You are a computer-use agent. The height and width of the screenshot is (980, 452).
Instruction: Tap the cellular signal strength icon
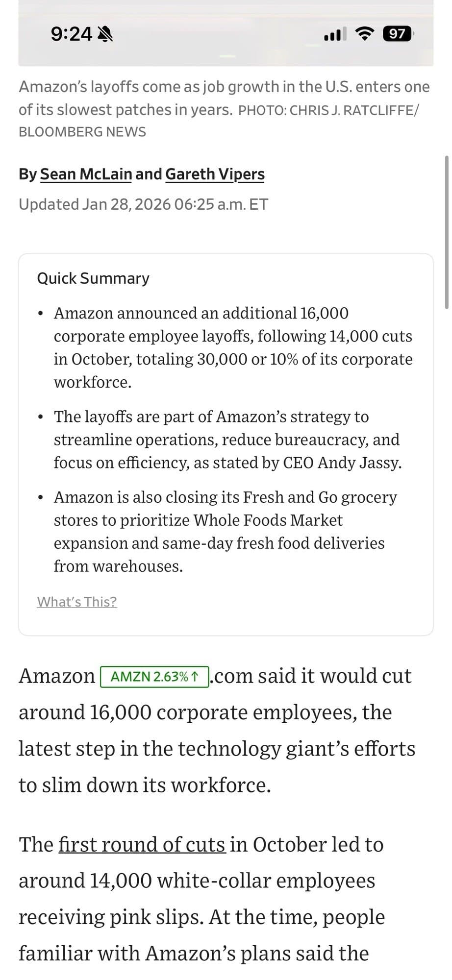335,34
